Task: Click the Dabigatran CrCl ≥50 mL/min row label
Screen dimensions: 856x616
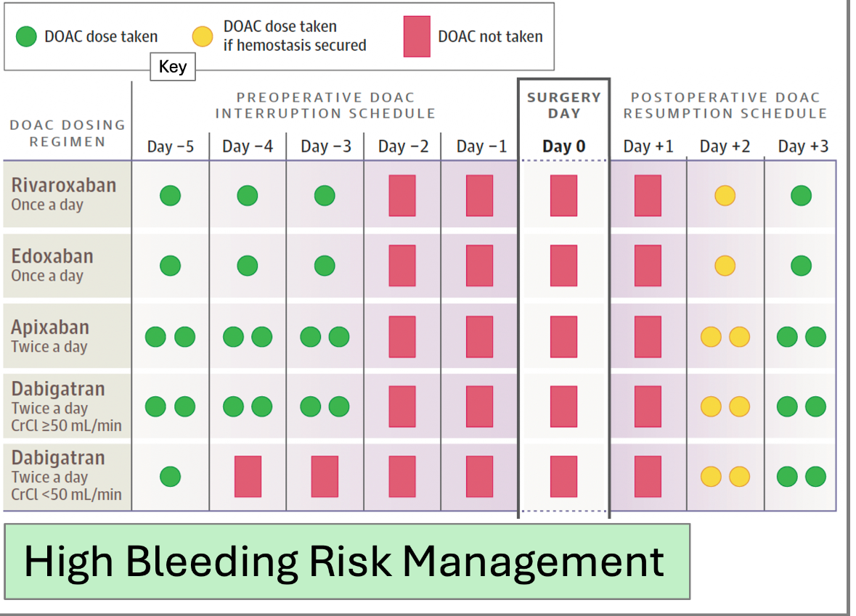Action: coord(67,406)
